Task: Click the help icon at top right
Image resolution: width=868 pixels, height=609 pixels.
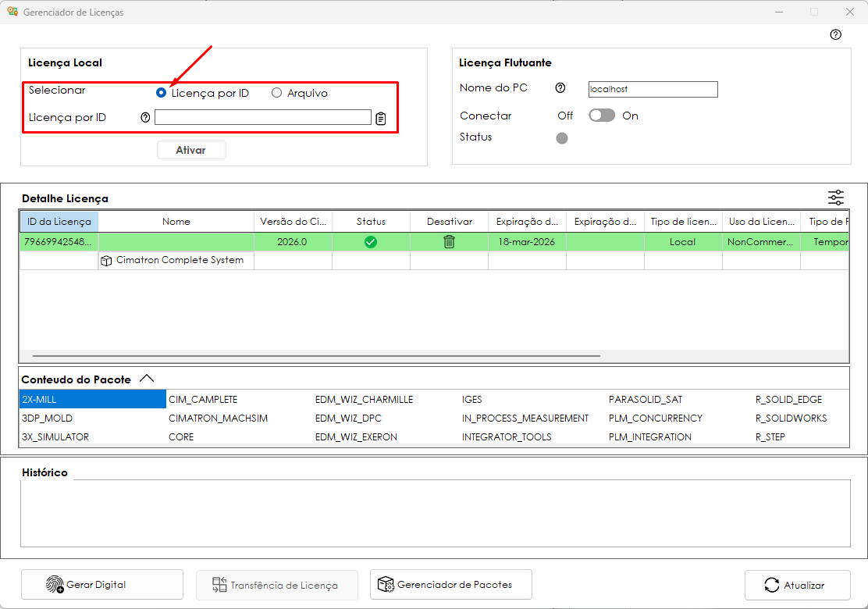Action: tap(836, 34)
